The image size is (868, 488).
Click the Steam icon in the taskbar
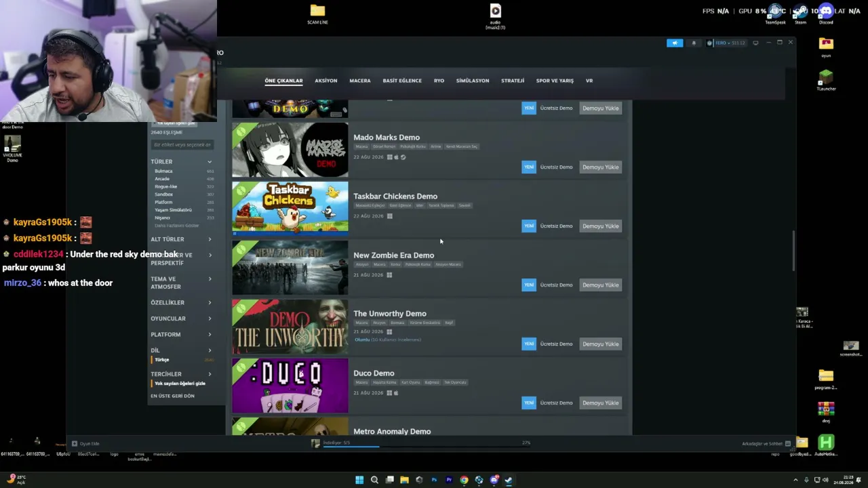click(509, 480)
